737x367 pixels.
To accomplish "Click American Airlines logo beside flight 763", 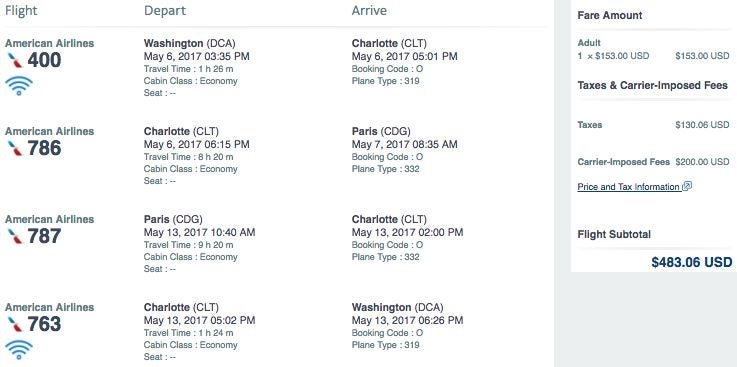I will tap(15, 324).
